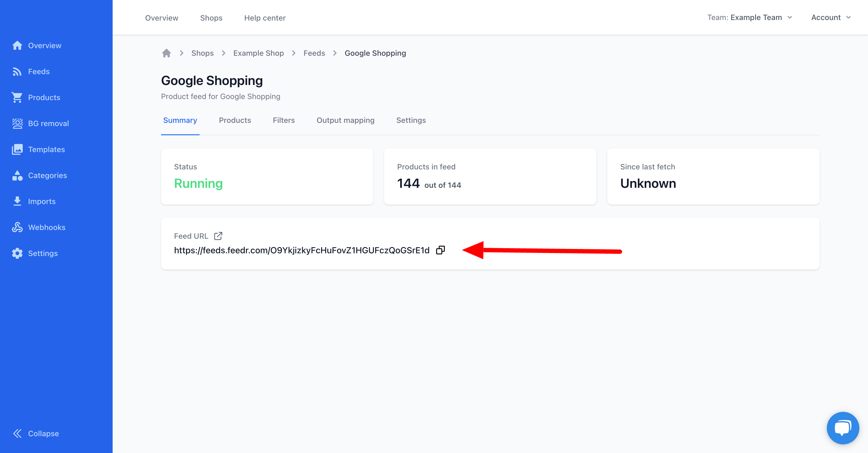Viewport: 868px width, 453px height.
Task: Click the Feeds RSS icon in sidebar
Action: (17, 71)
